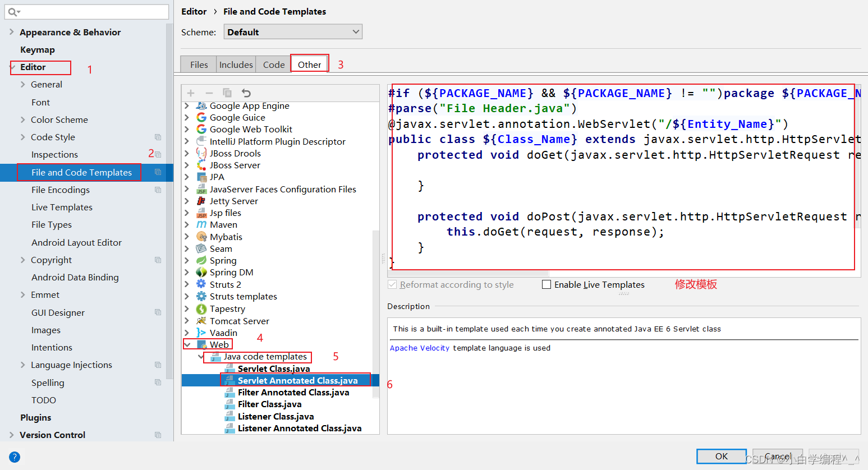Click in the template code editor
The width and height of the screenshot is (868, 470).
point(624,181)
